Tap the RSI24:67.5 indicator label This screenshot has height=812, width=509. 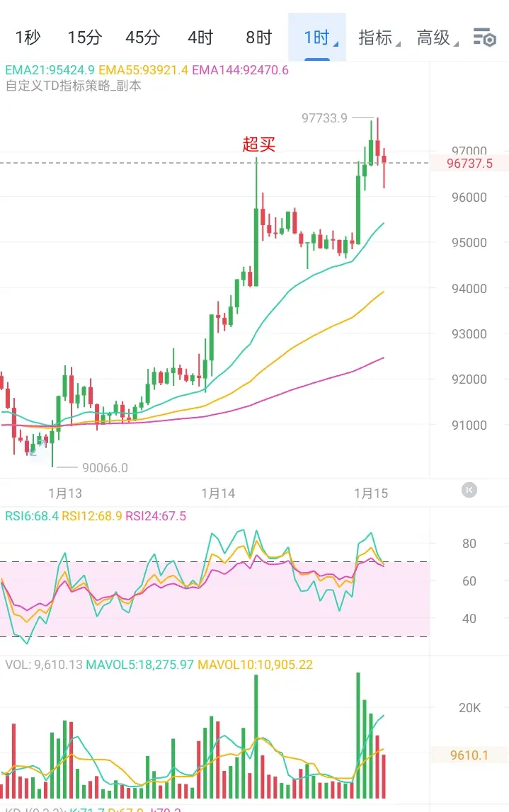click(x=155, y=516)
